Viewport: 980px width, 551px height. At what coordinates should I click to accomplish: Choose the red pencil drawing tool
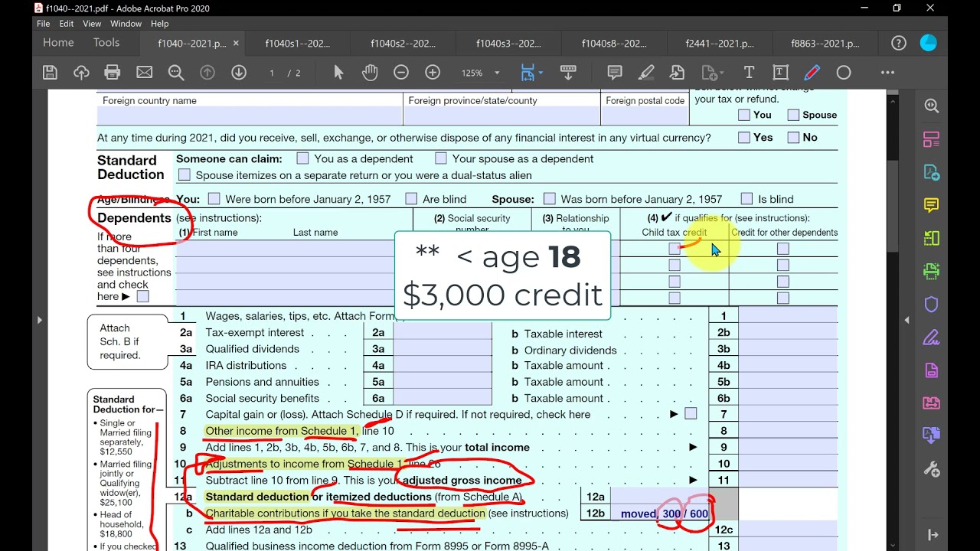pos(812,73)
